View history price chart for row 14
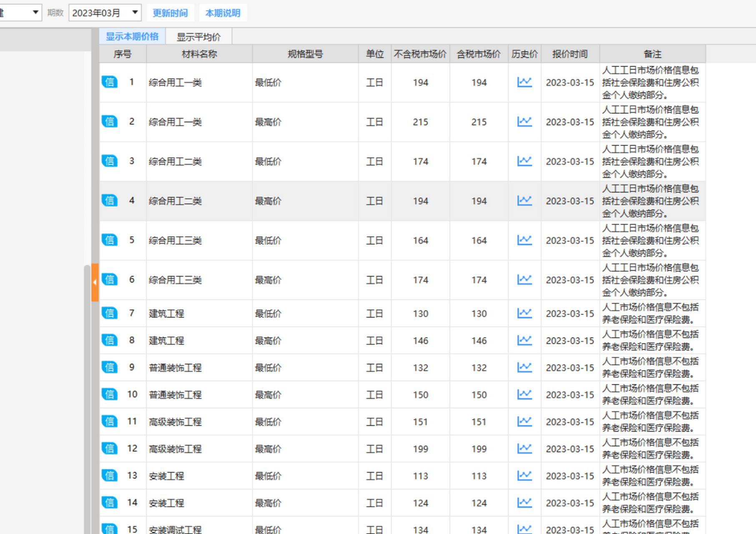 pos(525,503)
